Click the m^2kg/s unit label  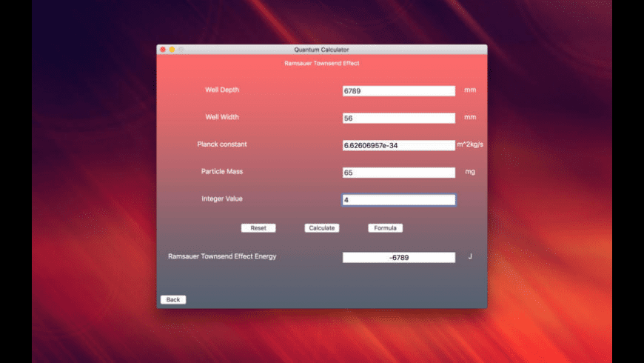click(470, 144)
